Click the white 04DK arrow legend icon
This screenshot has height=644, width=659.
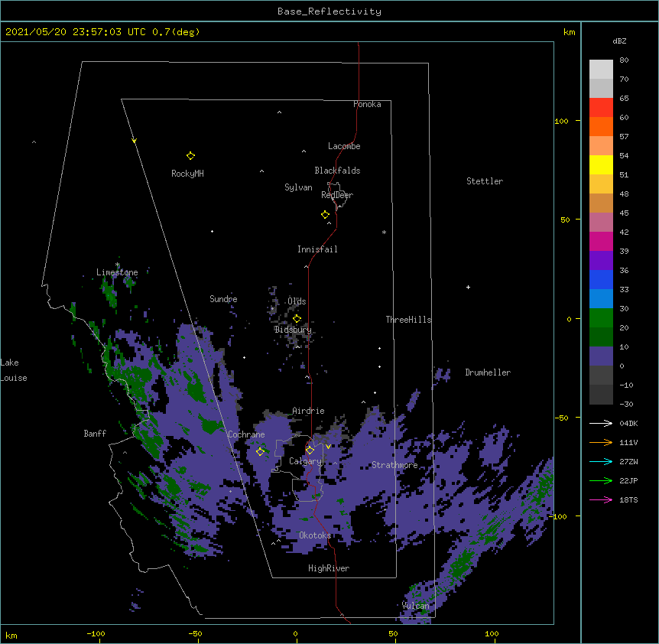(x=601, y=423)
